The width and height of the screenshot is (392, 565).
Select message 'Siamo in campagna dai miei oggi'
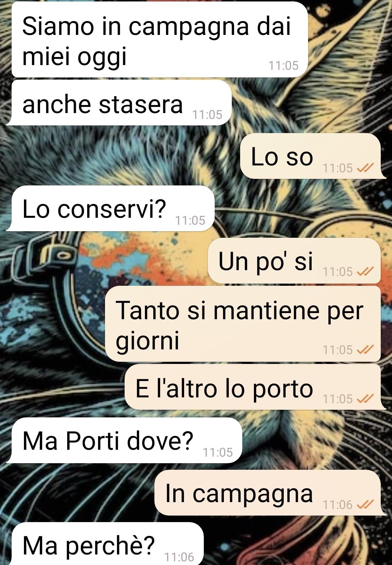click(160, 40)
